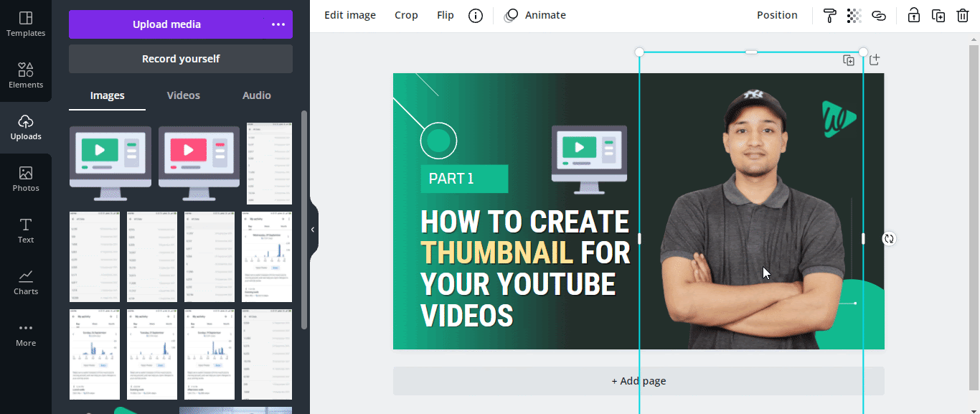Switch to the Videos tab

point(184,95)
